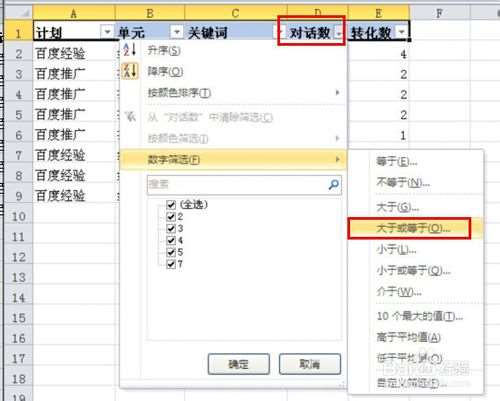
Task: Click the 取消 button
Action: (x=310, y=364)
